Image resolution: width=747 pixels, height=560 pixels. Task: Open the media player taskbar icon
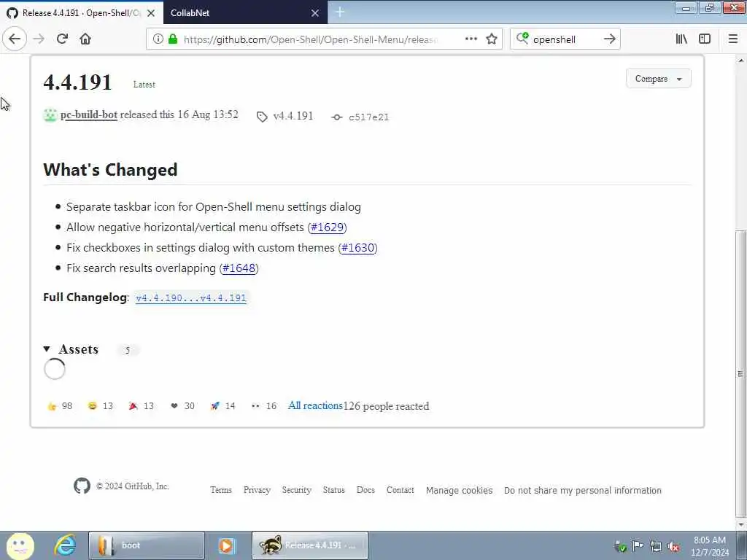tap(228, 545)
